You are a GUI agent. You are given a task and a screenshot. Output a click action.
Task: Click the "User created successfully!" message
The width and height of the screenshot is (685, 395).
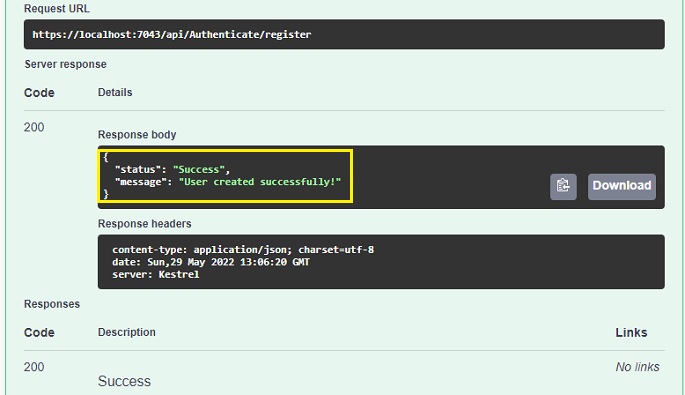pyautogui.click(x=259, y=182)
